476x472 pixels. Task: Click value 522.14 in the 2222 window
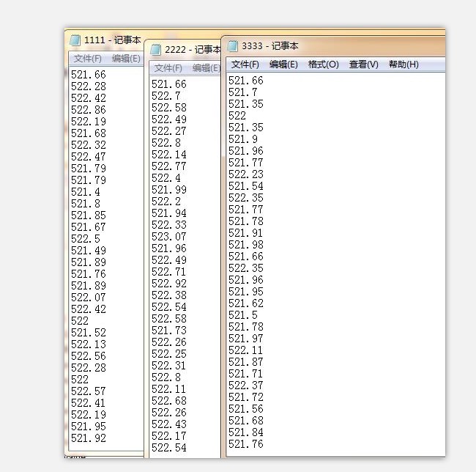[168, 155]
